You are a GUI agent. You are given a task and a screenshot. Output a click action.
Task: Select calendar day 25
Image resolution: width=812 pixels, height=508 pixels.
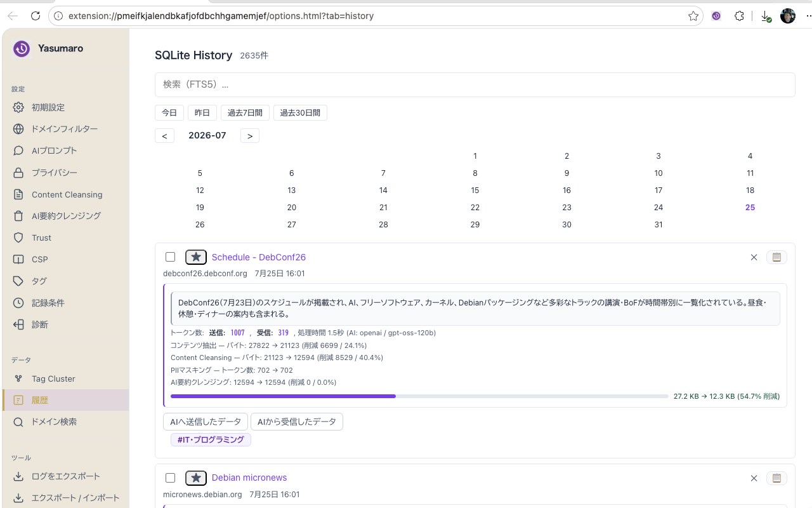pyautogui.click(x=750, y=208)
